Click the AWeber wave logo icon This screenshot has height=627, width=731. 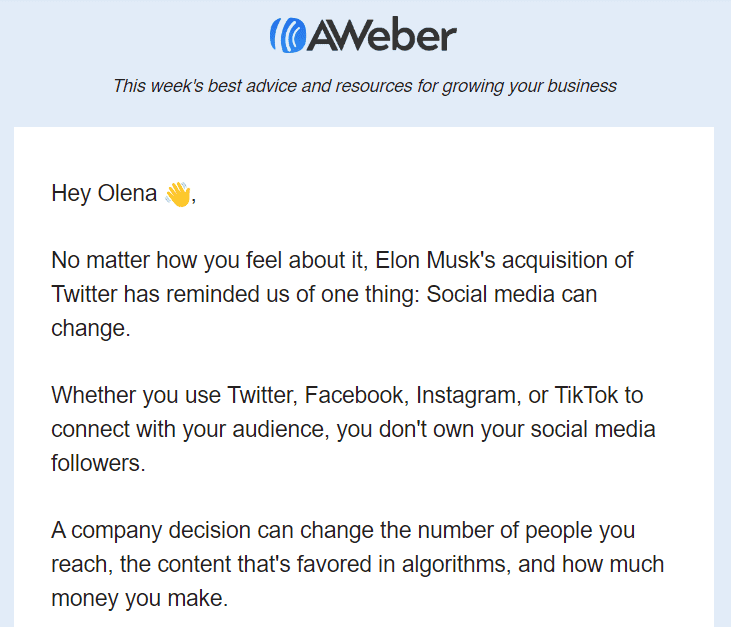285,36
